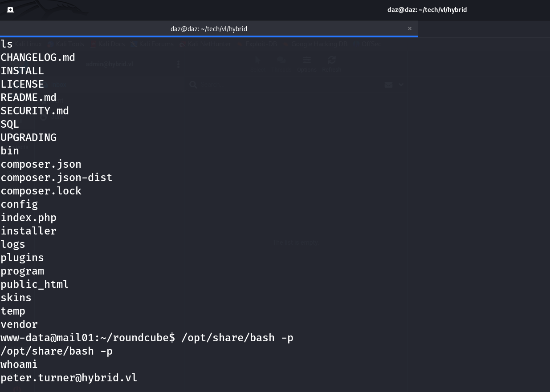Click the window title daz@daz: ~/tech/vl/hybrid

tap(427, 10)
